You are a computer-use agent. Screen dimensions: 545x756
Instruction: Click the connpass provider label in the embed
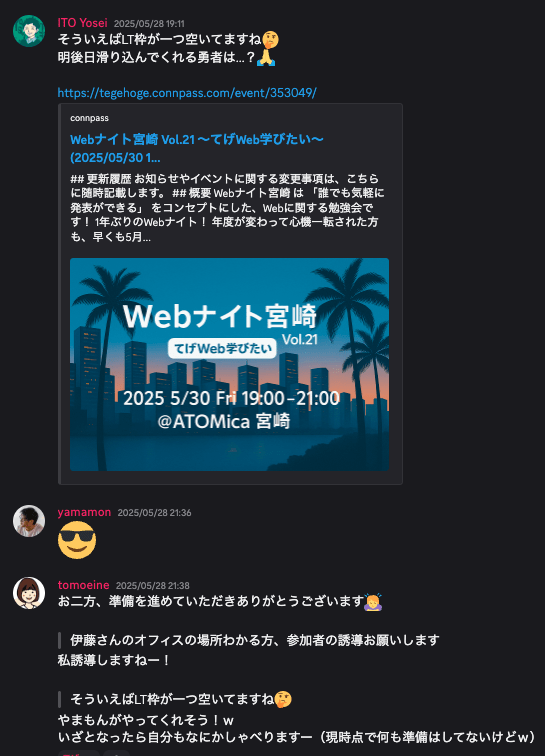[89, 118]
